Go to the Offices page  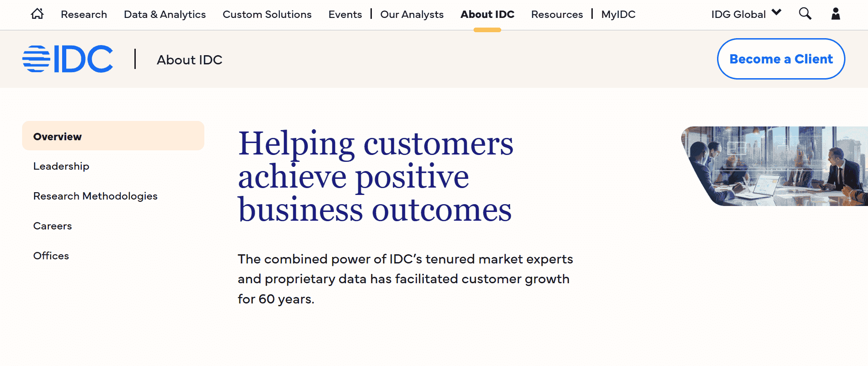coord(51,256)
